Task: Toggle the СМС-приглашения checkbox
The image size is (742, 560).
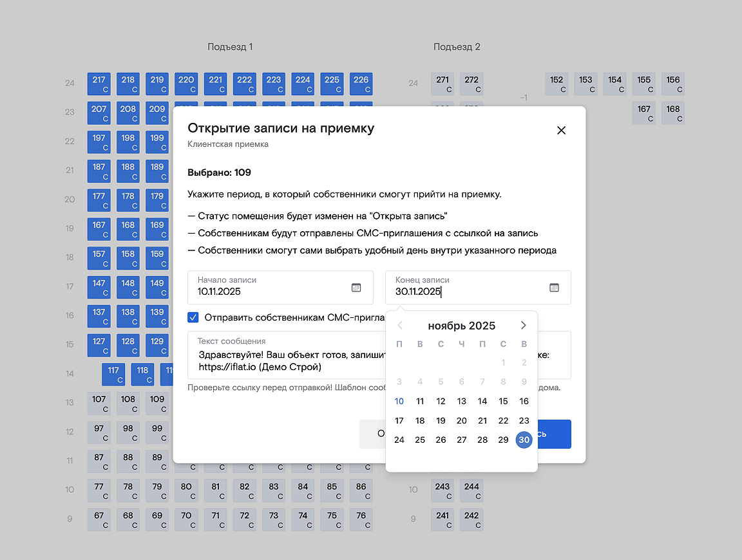Action: coord(193,317)
